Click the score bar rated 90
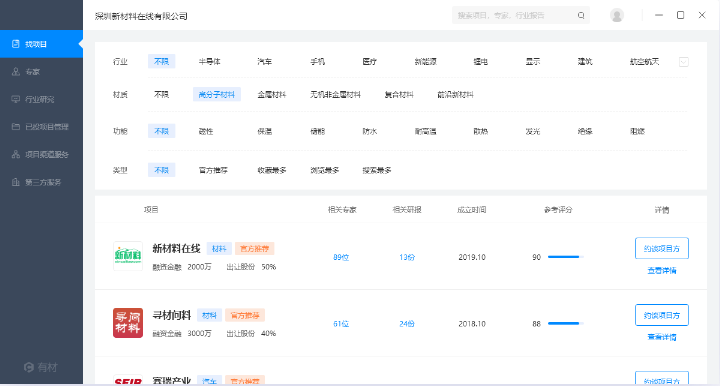Screen dimensions: 720x386 point(566,257)
